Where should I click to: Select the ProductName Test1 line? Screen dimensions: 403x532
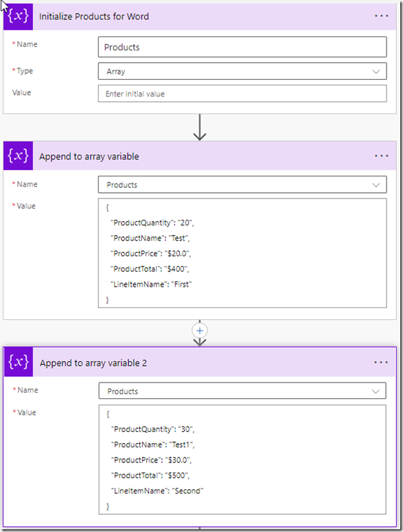pyautogui.click(x=153, y=444)
